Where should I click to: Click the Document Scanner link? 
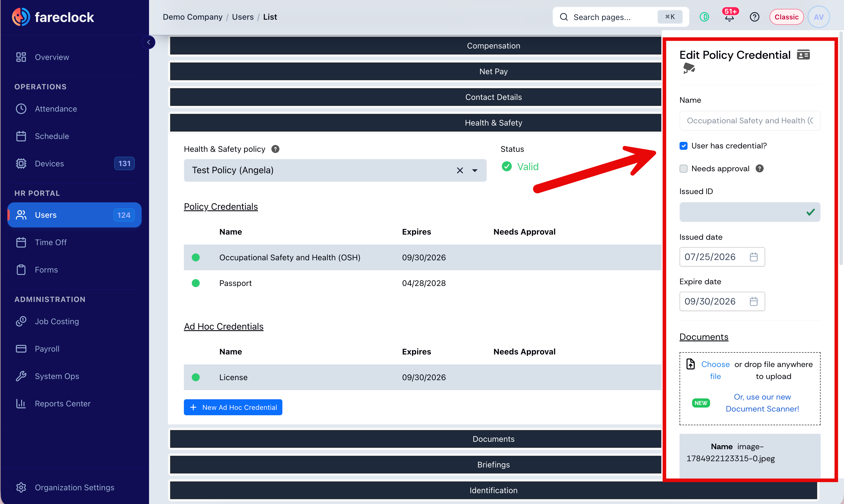pyautogui.click(x=762, y=403)
